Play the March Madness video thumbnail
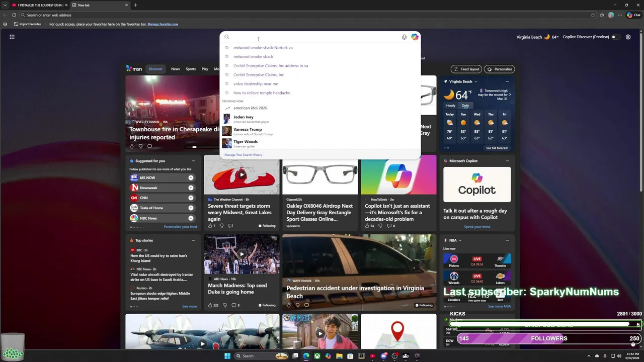 [242, 254]
